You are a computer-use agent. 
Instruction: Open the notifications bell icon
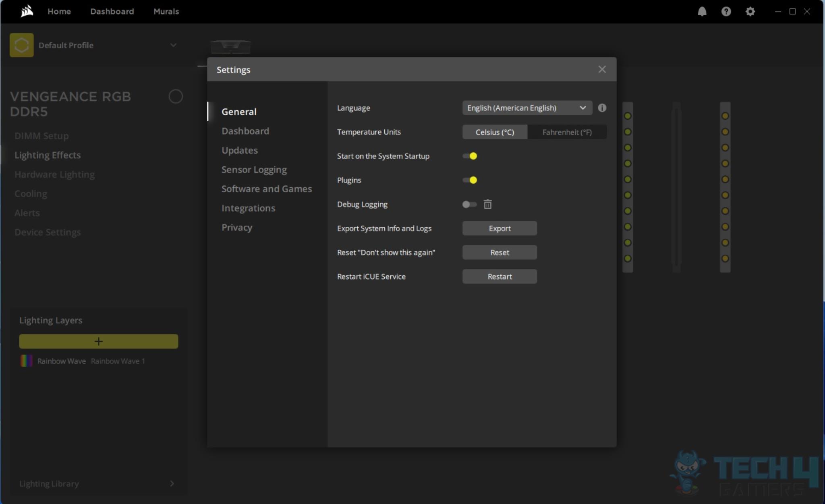pos(702,11)
